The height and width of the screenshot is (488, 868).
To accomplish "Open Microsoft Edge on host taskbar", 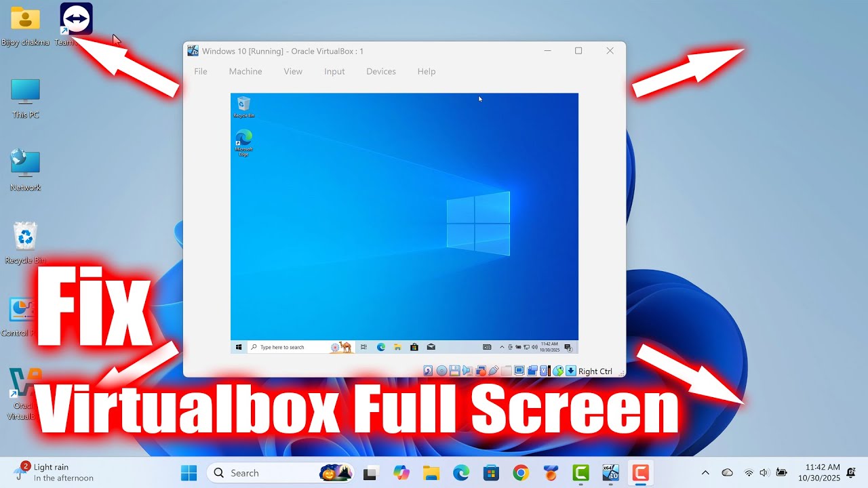I will coord(461,473).
